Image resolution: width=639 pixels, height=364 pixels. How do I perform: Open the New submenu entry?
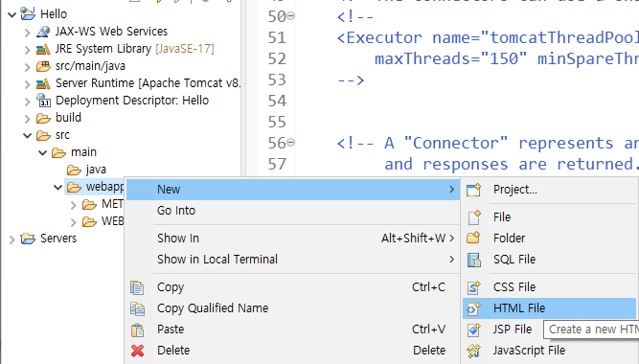tap(293, 190)
